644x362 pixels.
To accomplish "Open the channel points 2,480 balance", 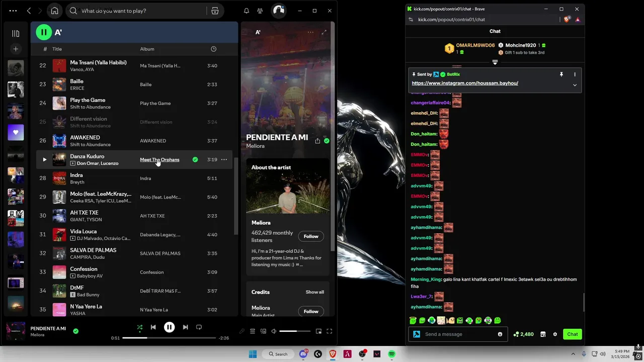I will click(523, 334).
